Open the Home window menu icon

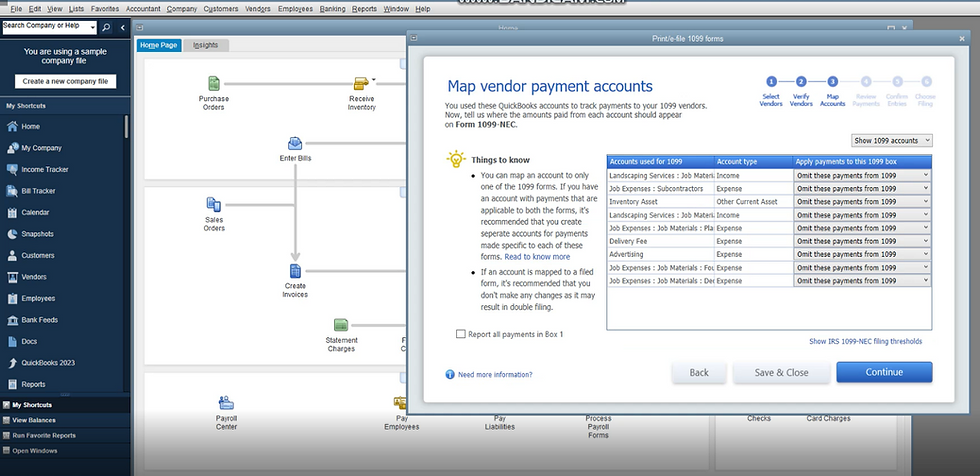140,27
